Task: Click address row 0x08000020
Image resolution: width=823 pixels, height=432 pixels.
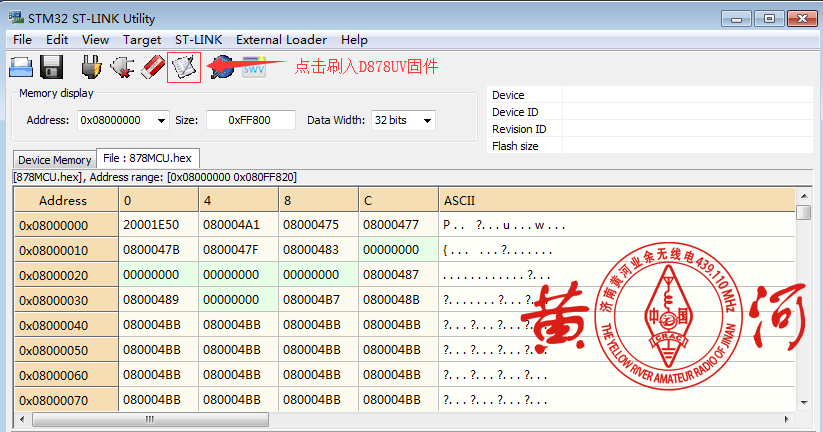Action: pos(66,275)
